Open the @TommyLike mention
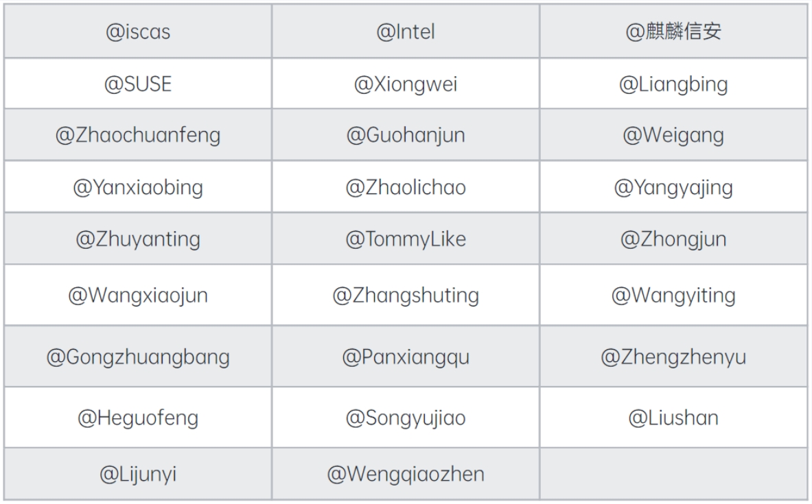Viewport: 812px width, 504px height. [x=406, y=239]
